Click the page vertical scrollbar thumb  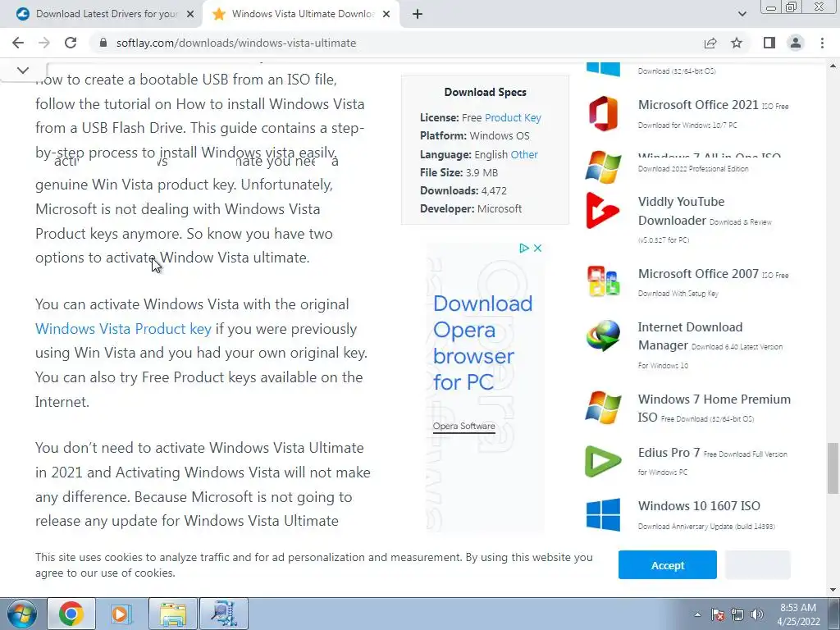[x=833, y=468]
